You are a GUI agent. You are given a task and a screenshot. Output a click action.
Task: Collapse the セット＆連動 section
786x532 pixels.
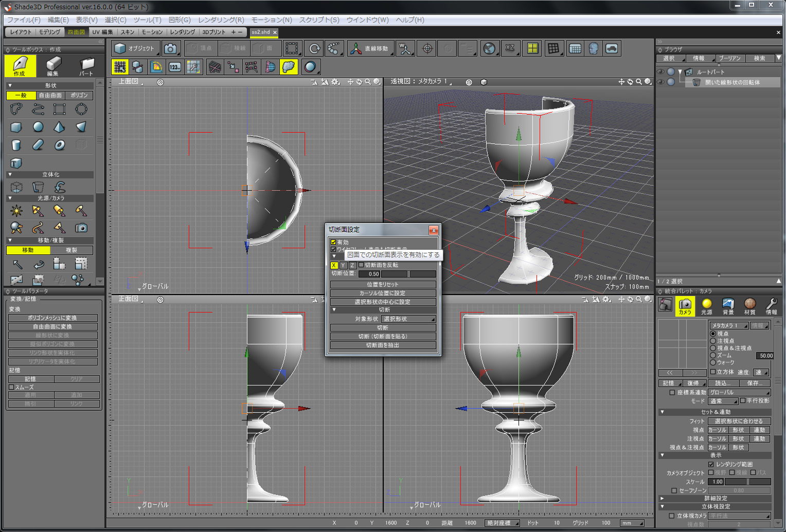point(662,412)
